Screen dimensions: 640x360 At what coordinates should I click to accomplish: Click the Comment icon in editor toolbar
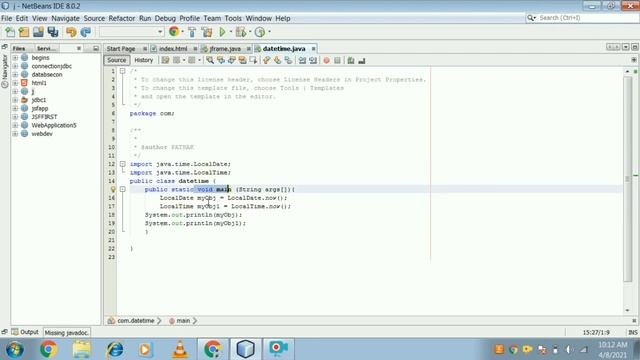coord(351,60)
